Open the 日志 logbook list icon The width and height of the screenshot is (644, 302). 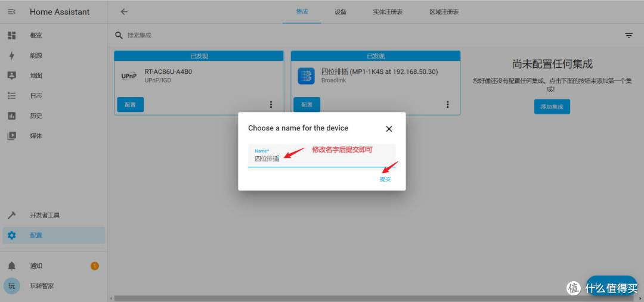tap(11, 96)
